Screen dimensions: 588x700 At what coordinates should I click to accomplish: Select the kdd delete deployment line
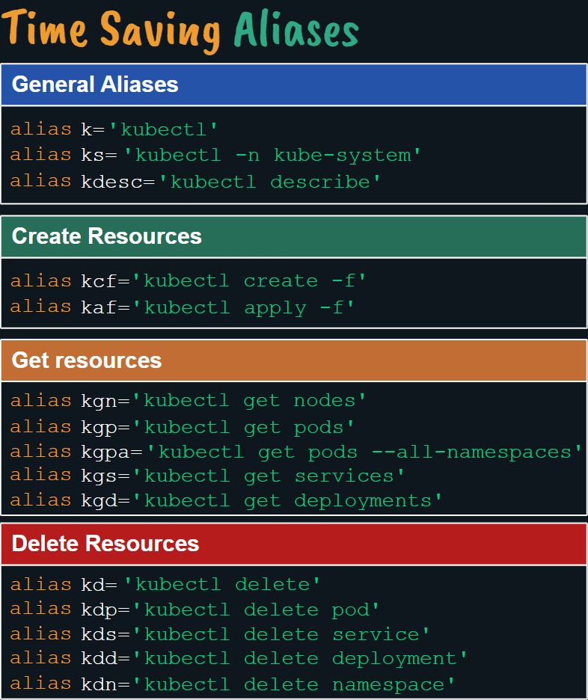coord(239,659)
